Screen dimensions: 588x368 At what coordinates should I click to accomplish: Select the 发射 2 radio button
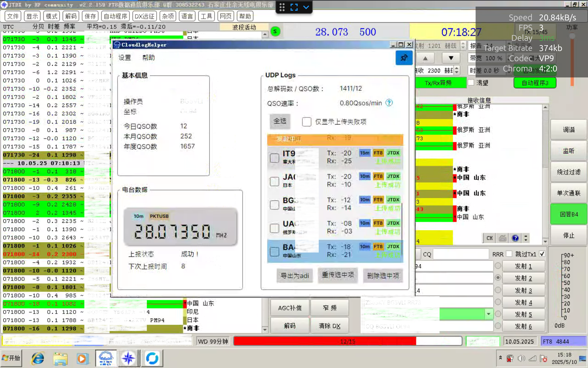click(498, 278)
